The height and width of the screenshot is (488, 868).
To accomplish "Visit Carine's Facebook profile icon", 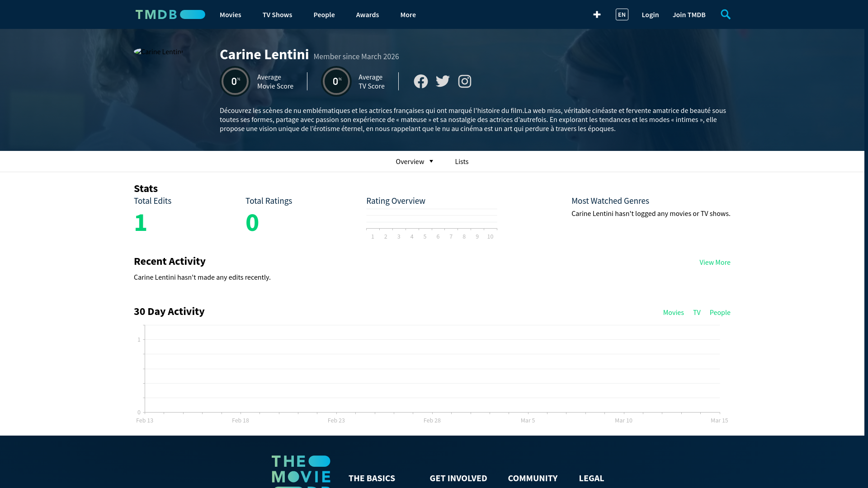I will click(421, 81).
